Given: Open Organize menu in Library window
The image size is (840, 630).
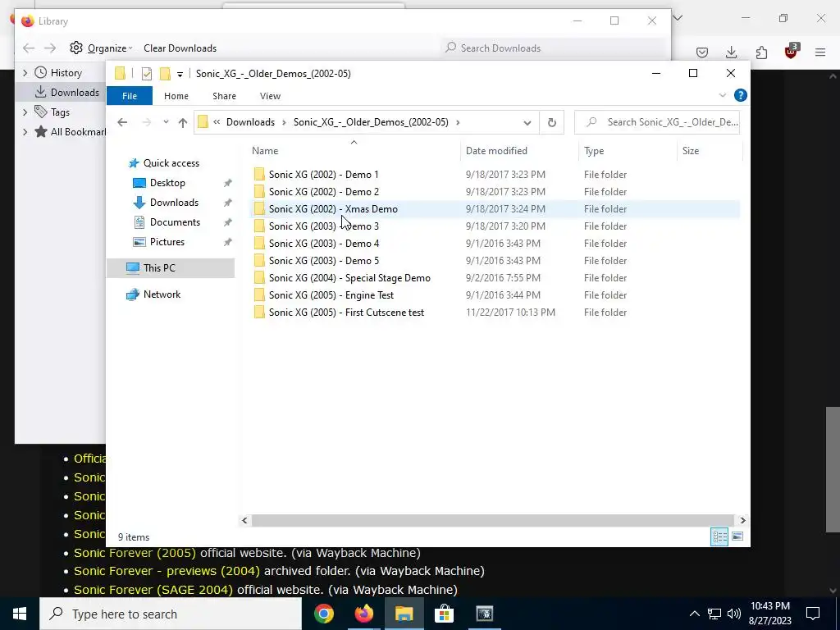Looking at the screenshot, I should 101,48.
